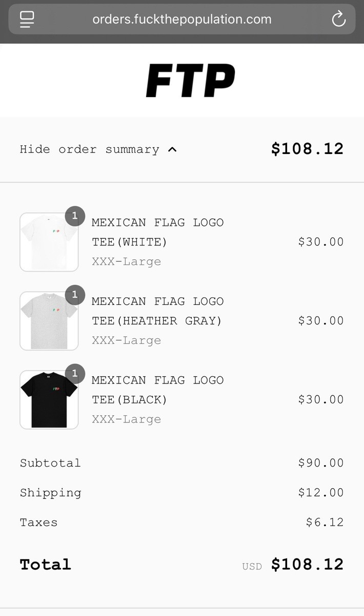Select Mexican Flag Logo Tee (Black) title
364x616 pixels.
coord(157,390)
